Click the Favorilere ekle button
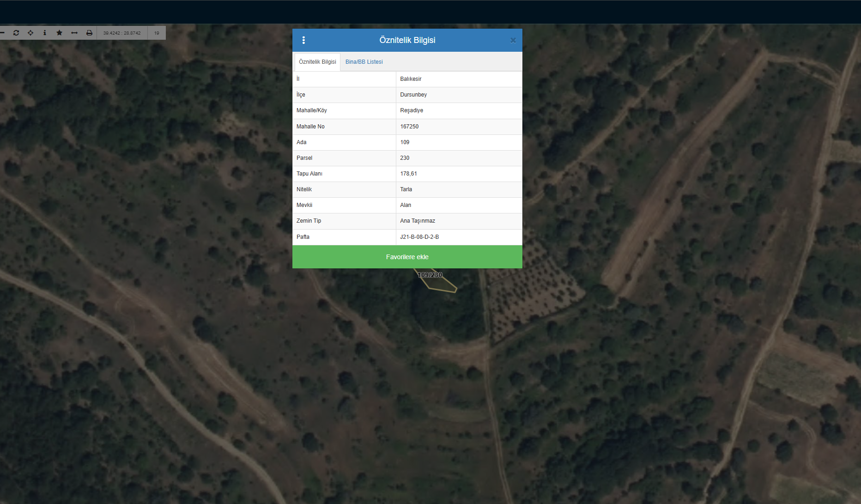The height and width of the screenshot is (504, 861). (x=407, y=257)
